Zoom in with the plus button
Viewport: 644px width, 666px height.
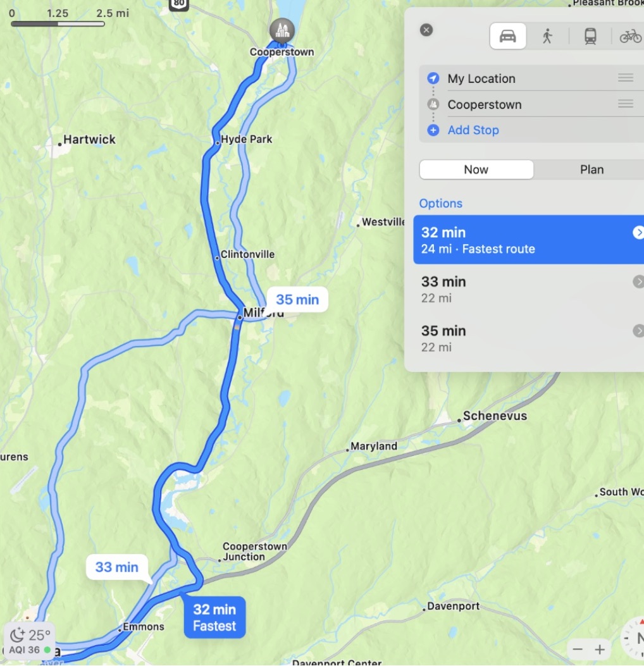[600, 650]
